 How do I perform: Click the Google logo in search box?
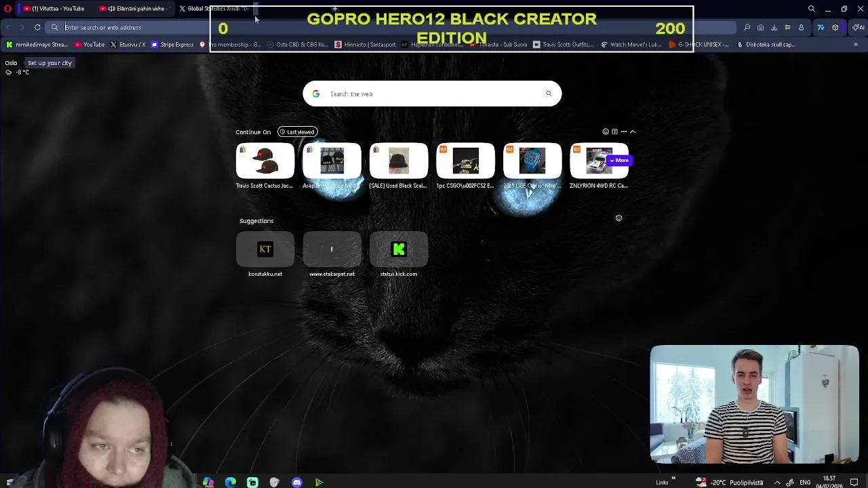click(x=316, y=94)
